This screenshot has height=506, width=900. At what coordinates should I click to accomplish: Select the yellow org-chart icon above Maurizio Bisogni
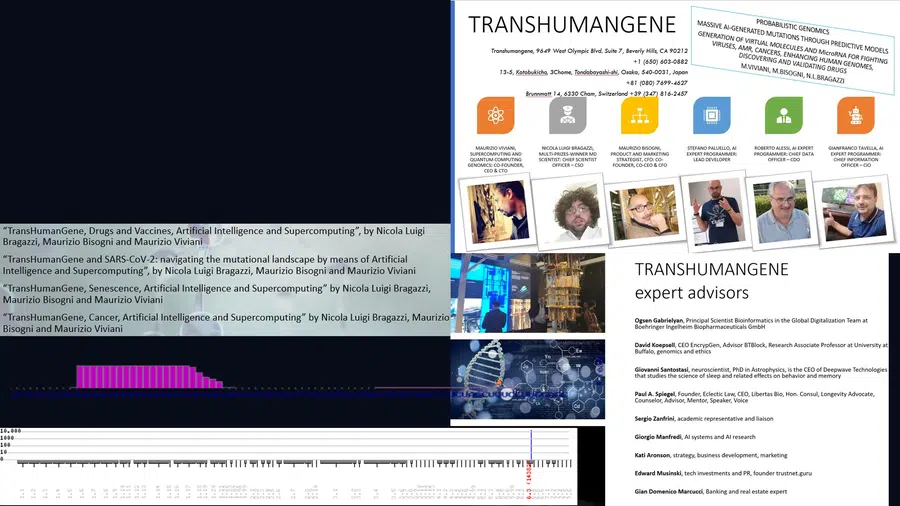pyautogui.click(x=639, y=115)
